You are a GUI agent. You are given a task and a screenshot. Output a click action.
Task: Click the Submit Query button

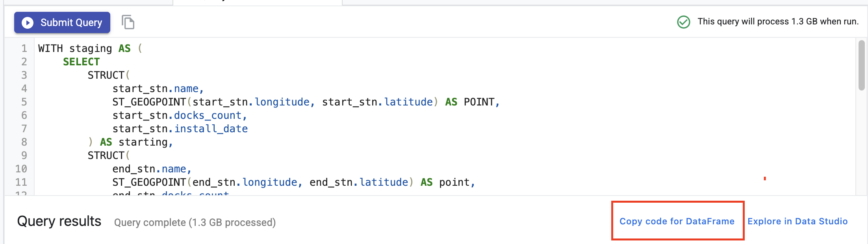[x=62, y=23]
